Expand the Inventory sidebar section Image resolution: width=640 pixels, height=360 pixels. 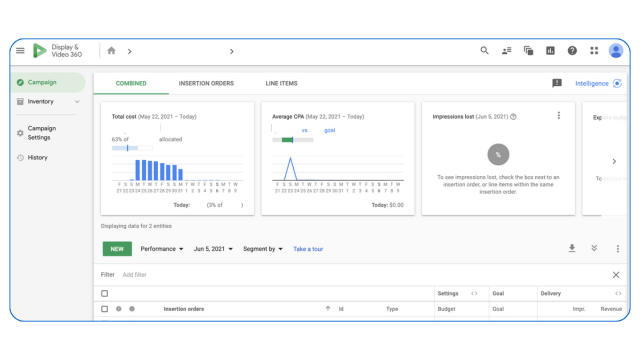coord(48,102)
